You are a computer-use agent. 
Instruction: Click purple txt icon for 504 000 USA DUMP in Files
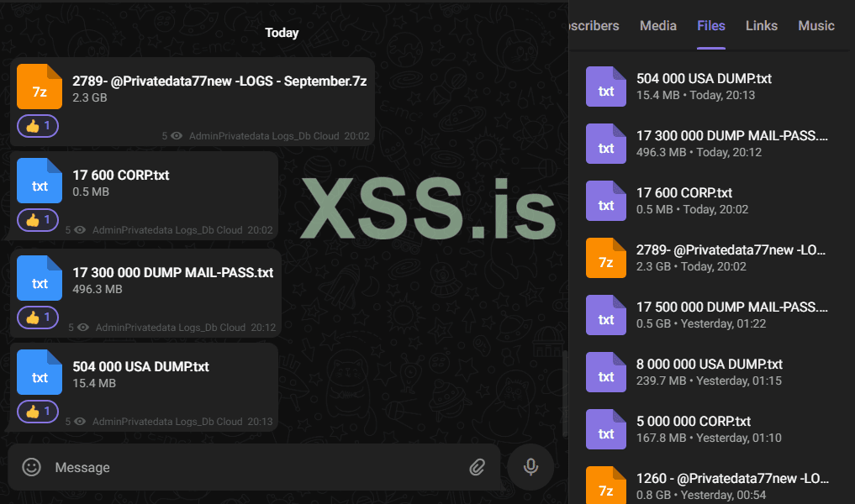(x=606, y=87)
